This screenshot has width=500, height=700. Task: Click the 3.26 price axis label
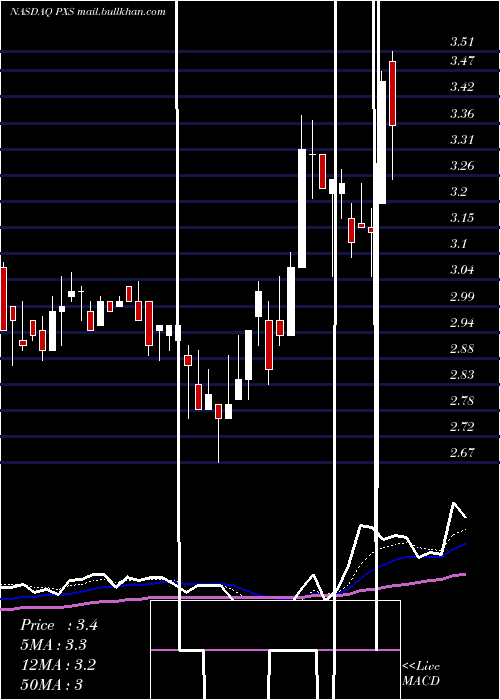point(462,166)
